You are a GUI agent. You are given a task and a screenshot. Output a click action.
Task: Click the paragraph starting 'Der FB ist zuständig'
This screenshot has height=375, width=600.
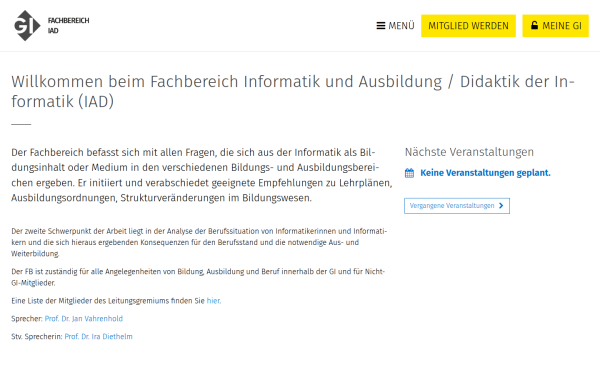[x=198, y=277]
